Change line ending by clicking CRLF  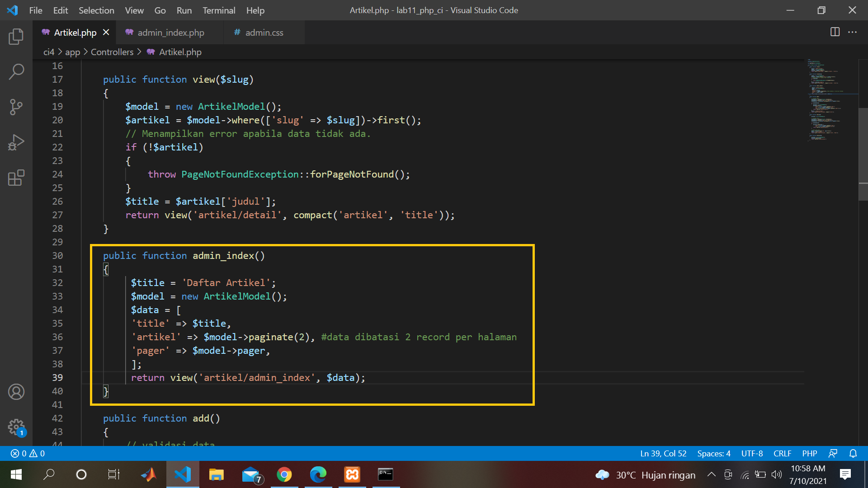pyautogui.click(x=782, y=453)
